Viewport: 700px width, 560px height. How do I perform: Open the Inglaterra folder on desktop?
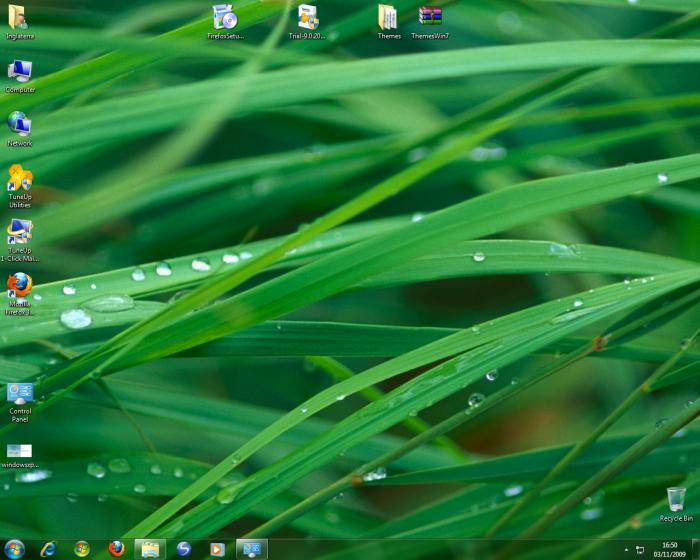(19, 18)
